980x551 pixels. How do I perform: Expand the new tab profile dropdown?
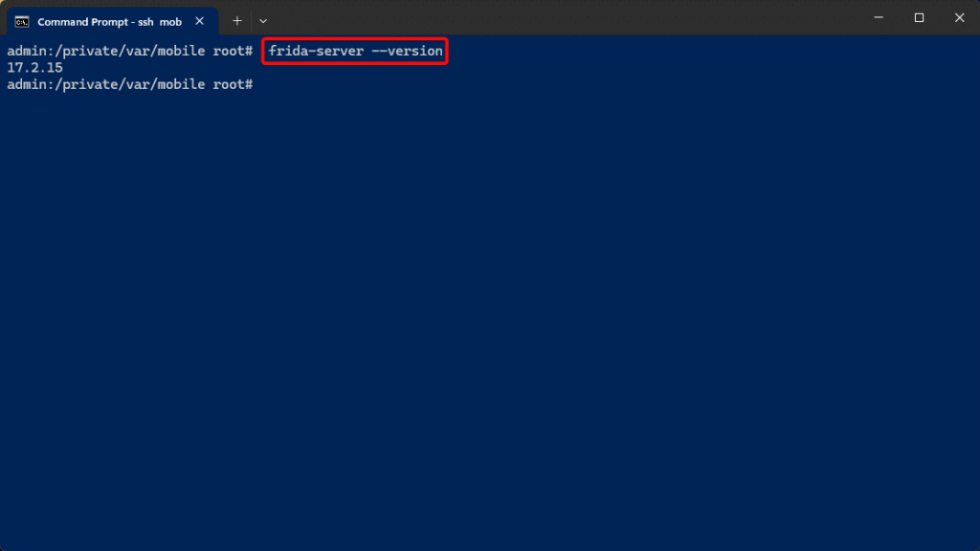(263, 21)
